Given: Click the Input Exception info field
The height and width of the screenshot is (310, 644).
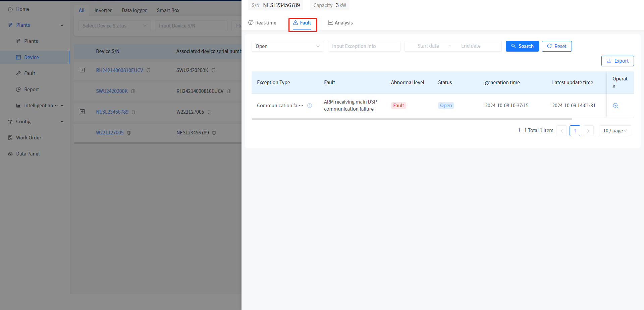Looking at the screenshot, I should point(364,46).
